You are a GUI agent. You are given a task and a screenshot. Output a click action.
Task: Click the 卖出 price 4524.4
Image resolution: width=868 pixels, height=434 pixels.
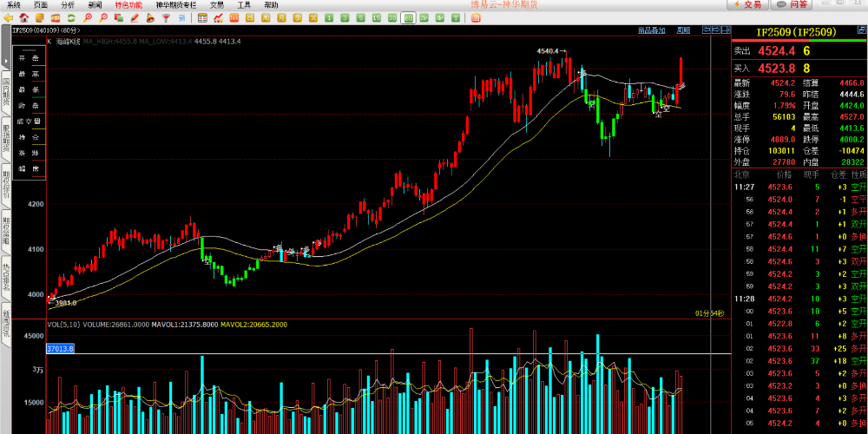(x=776, y=51)
